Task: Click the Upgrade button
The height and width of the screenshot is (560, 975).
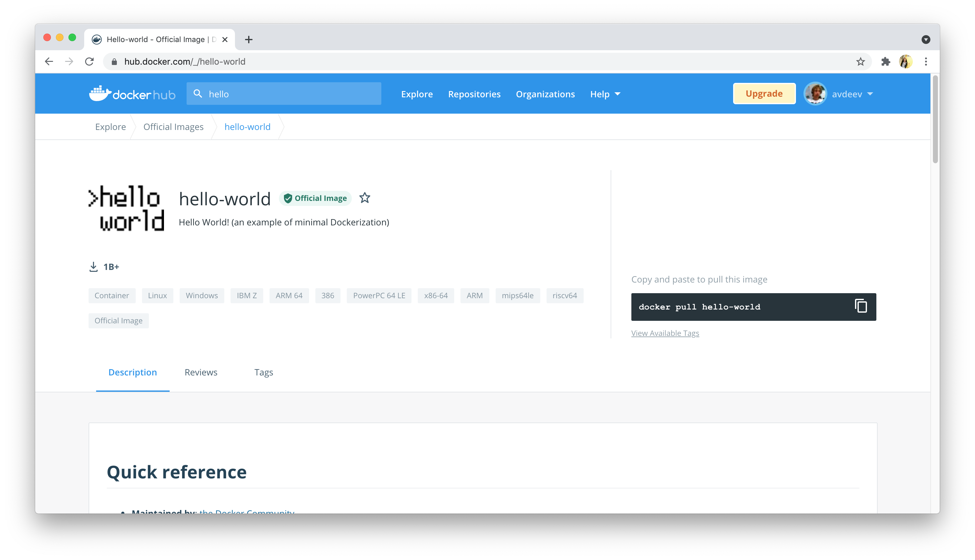Action: [x=764, y=94]
